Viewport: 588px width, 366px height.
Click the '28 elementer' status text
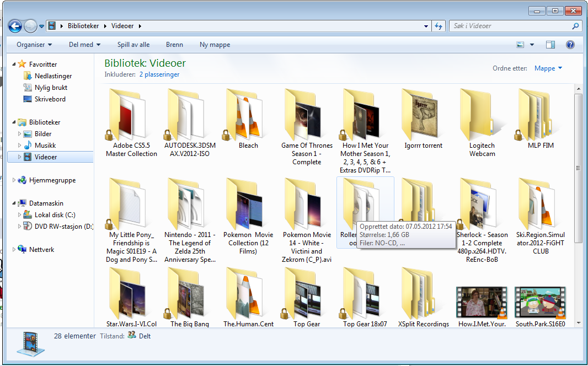click(74, 336)
